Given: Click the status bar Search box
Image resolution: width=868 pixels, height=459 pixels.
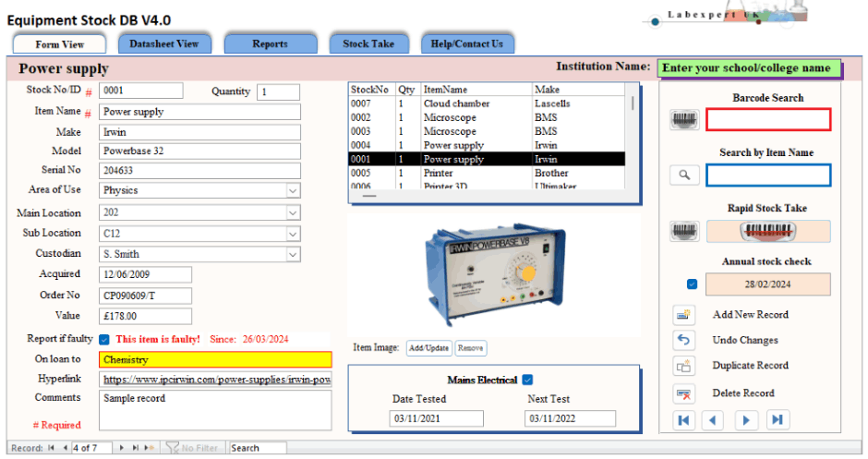Looking at the screenshot, I should [258, 447].
